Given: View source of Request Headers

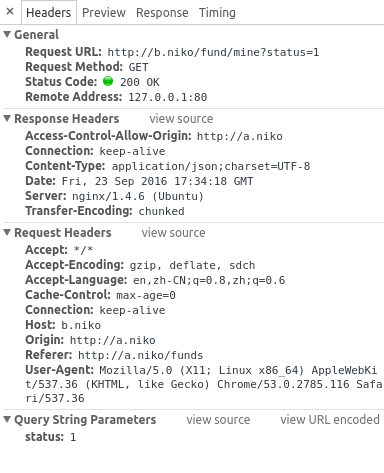Looking at the screenshot, I should (173, 233).
